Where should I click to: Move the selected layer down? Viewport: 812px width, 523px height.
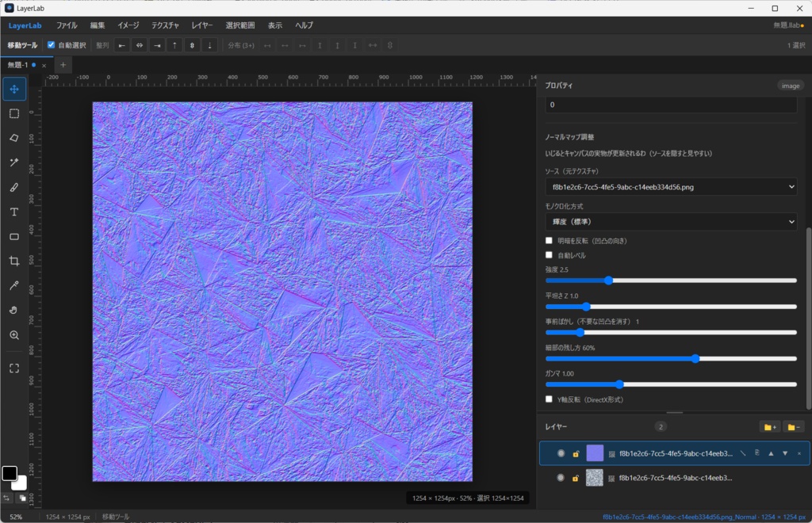[x=785, y=453]
